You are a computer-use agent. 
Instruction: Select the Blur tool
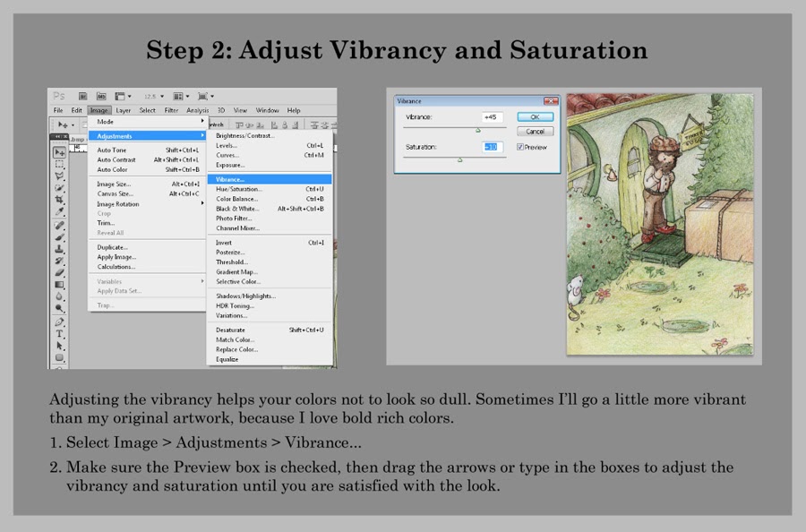pyautogui.click(x=60, y=296)
